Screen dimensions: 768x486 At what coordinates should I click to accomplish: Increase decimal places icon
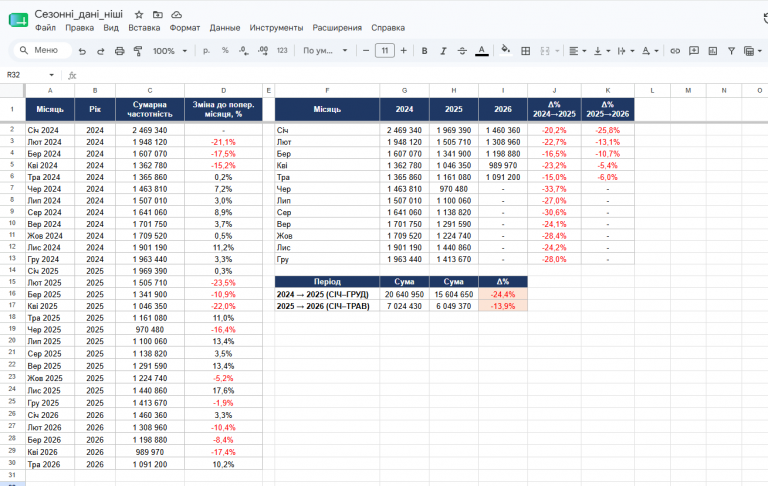pyautogui.click(x=263, y=50)
